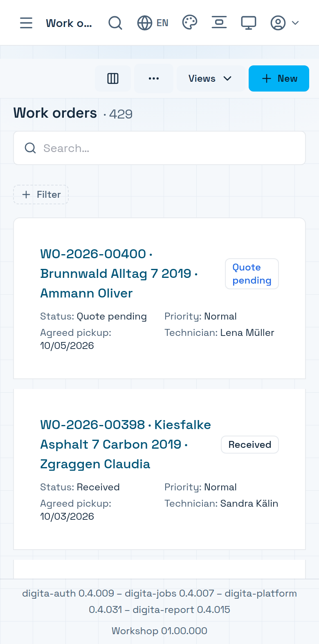Create a new work order with New

pyautogui.click(x=279, y=78)
